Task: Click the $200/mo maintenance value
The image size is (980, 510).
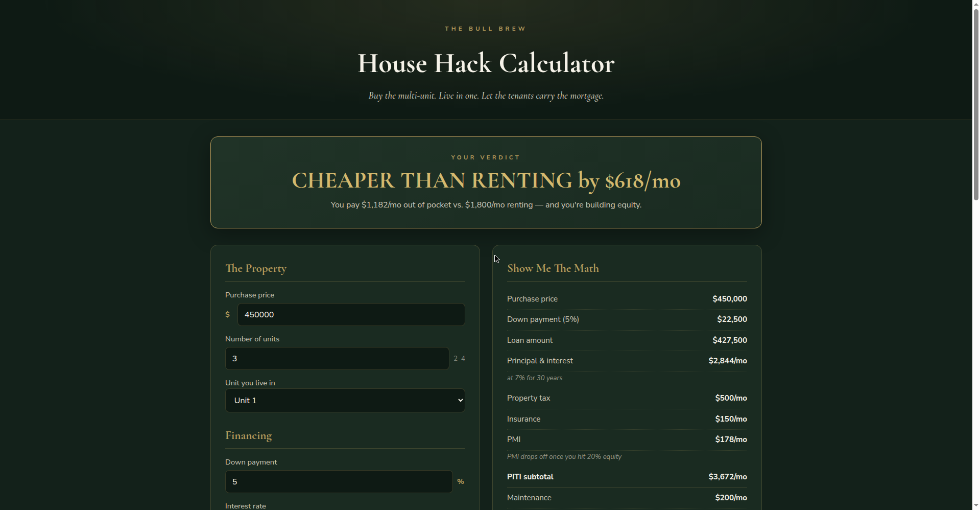Action: click(731, 498)
